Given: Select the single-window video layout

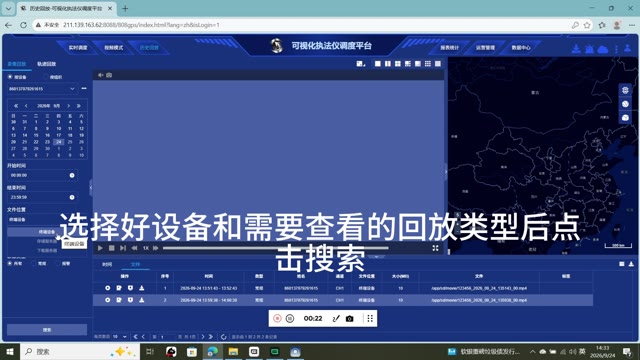Looking at the screenshot, I should (378, 64).
